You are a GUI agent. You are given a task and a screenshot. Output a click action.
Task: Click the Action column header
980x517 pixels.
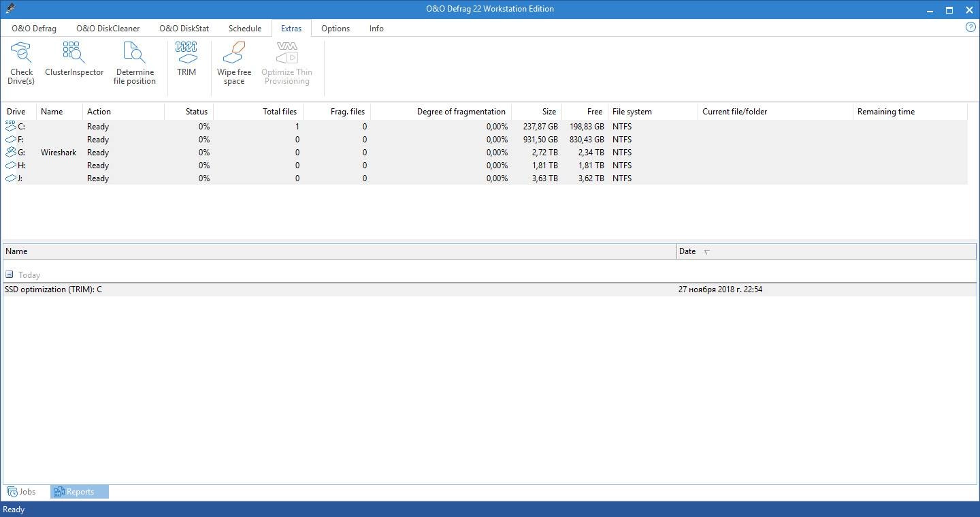tap(123, 112)
